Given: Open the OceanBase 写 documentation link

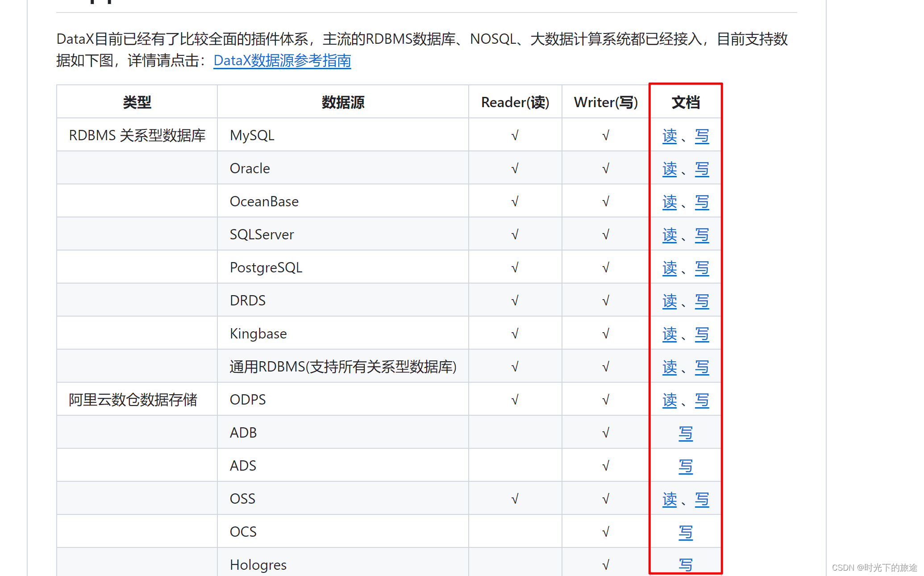Looking at the screenshot, I should click(x=702, y=202).
